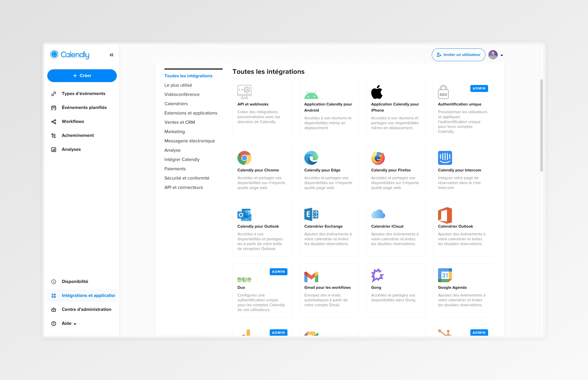This screenshot has height=380, width=588.
Task: Select Calendriers category
Action: point(176,104)
